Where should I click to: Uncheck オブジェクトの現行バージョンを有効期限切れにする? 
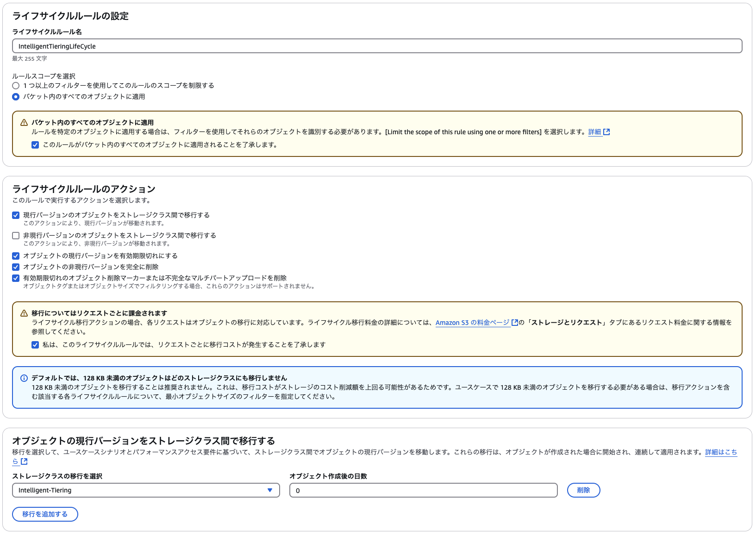16,256
